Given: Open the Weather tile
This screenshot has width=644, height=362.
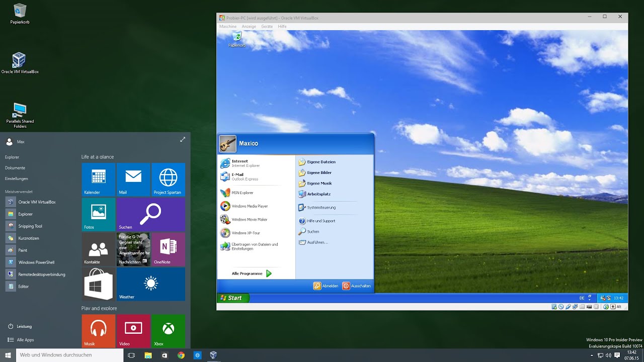Looking at the screenshot, I should 151,284.
